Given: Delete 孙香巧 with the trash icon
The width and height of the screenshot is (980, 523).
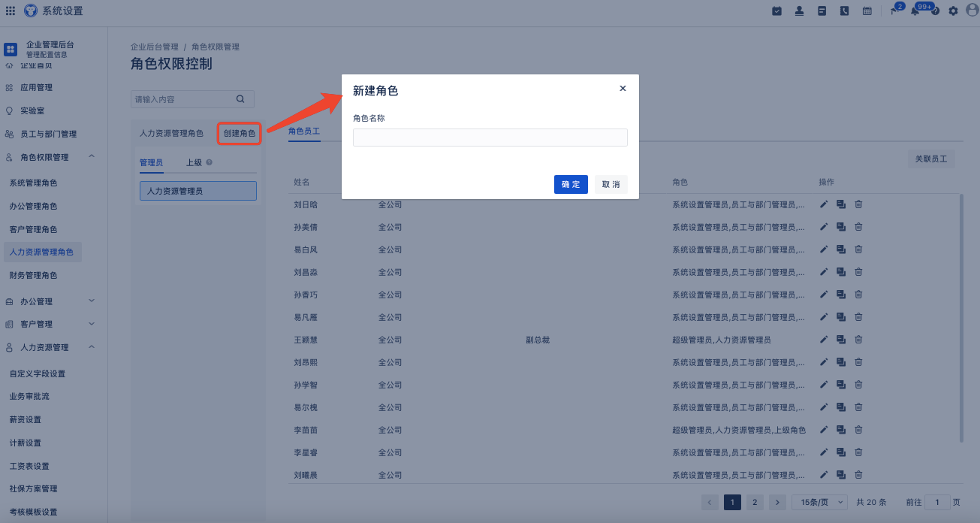Looking at the screenshot, I should click(x=858, y=295).
